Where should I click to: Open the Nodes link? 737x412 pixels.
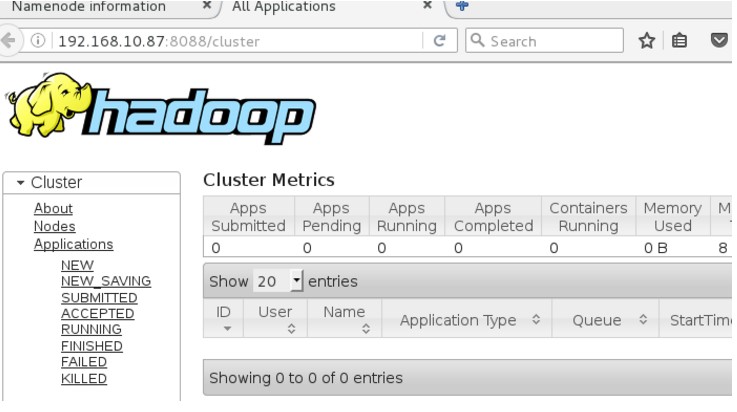click(x=55, y=226)
